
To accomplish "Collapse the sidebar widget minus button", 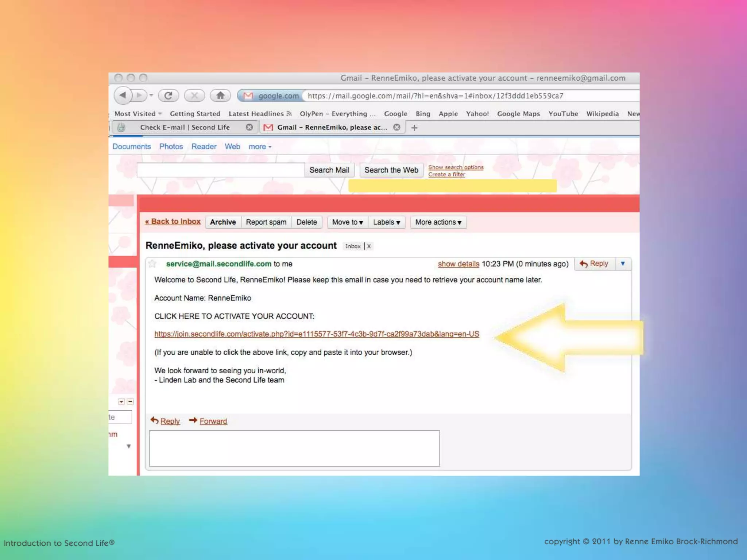I will [x=130, y=401].
